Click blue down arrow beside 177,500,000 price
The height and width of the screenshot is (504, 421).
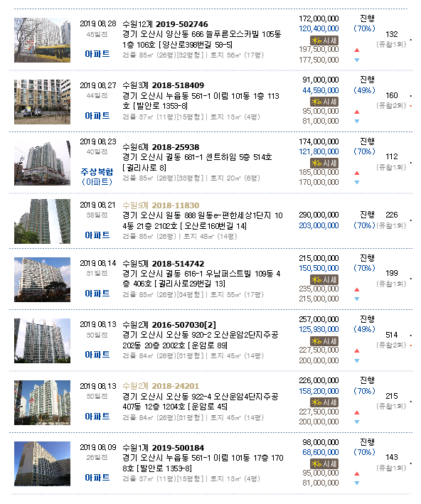357,60
